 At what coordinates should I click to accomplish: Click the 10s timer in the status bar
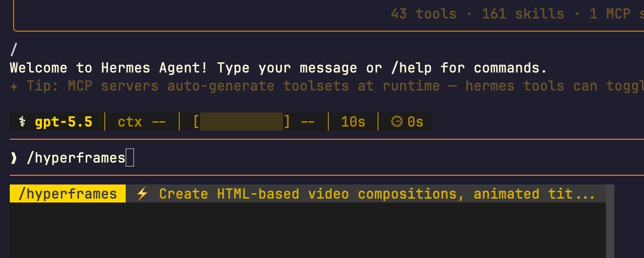[x=353, y=122]
